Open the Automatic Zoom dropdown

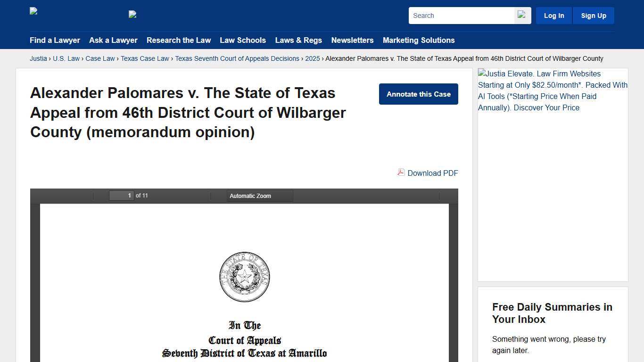point(259,196)
